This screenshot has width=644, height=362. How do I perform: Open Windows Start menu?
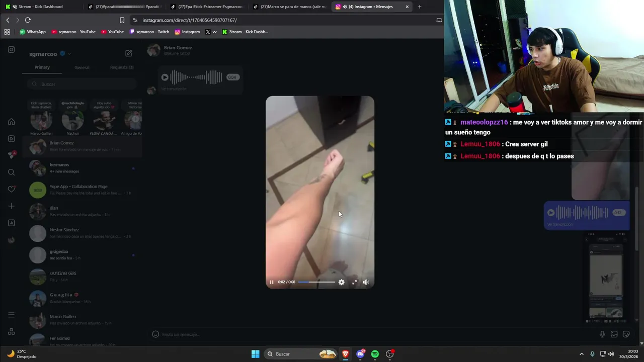click(256, 354)
